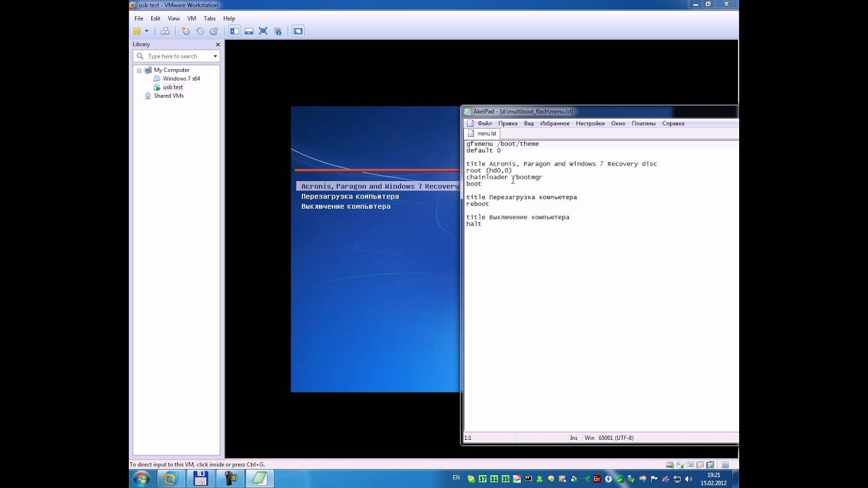Open AkelPad Избранное menu

[x=555, y=123]
